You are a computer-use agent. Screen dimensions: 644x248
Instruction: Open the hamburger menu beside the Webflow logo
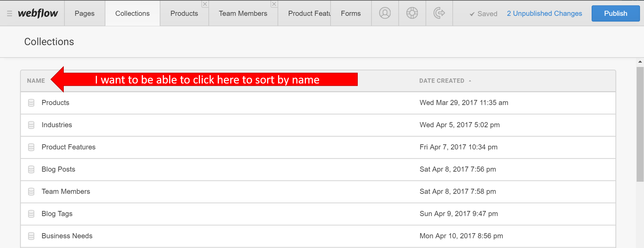pos(10,14)
